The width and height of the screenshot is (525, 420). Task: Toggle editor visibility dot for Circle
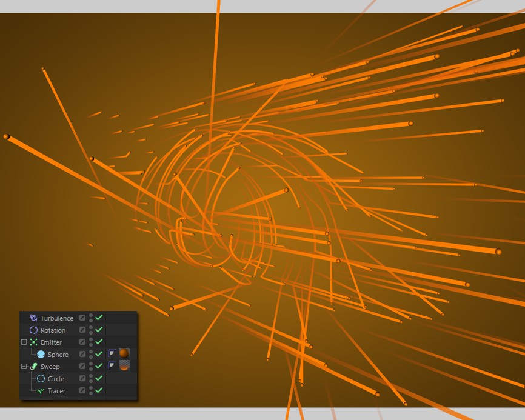click(91, 376)
